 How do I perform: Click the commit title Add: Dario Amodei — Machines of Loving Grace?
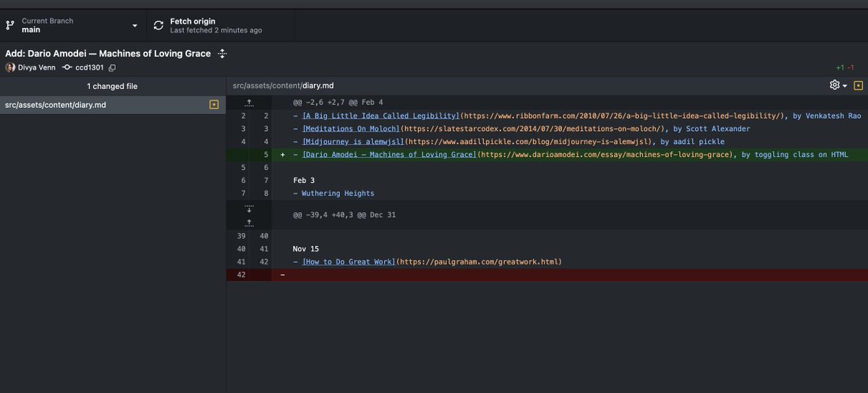point(108,54)
